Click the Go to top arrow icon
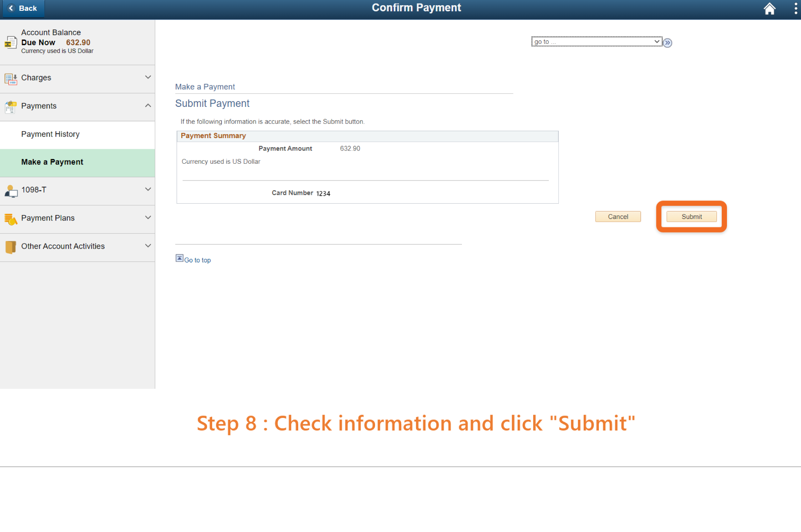This screenshot has height=532, width=801. (x=179, y=258)
